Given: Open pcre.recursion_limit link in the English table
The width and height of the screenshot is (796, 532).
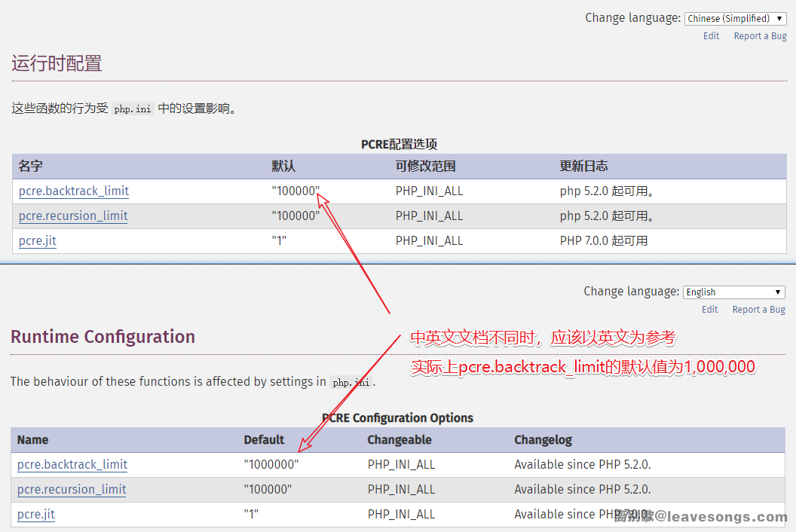Looking at the screenshot, I should (72, 490).
